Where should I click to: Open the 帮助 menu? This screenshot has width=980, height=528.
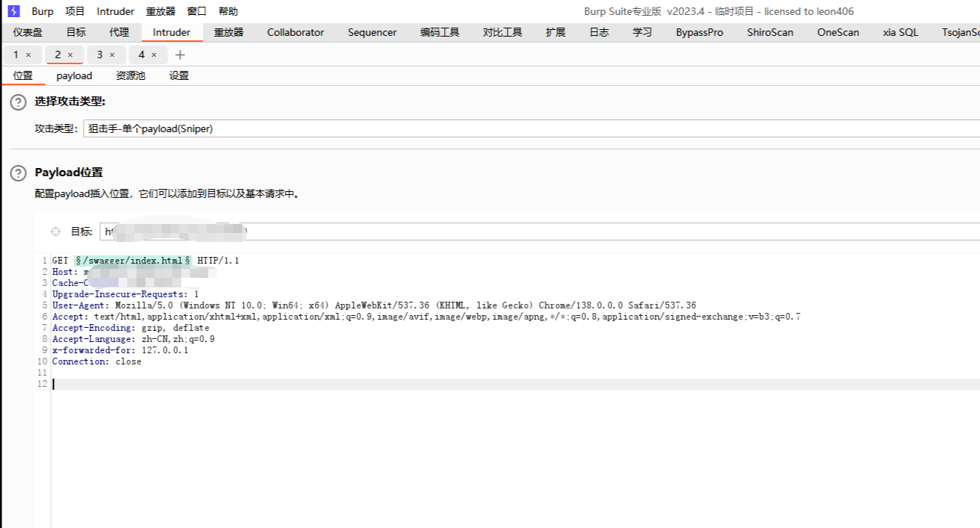228,11
